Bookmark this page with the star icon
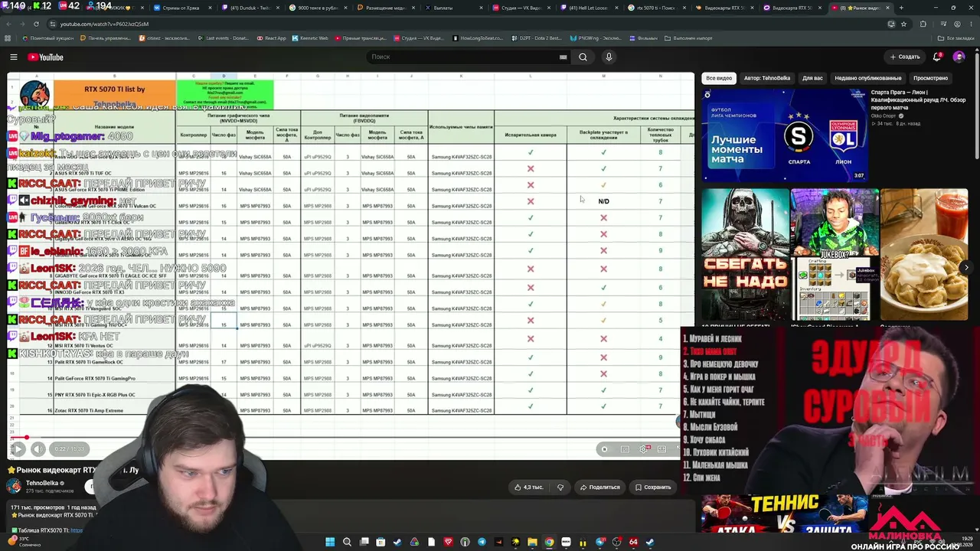Screen dimensions: 980x551 (x=903, y=24)
